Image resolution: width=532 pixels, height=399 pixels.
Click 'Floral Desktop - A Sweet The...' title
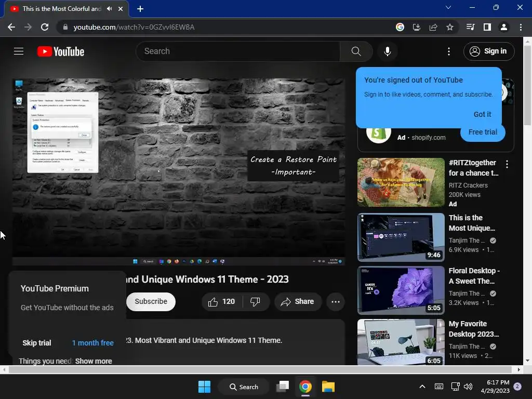point(474,276)
